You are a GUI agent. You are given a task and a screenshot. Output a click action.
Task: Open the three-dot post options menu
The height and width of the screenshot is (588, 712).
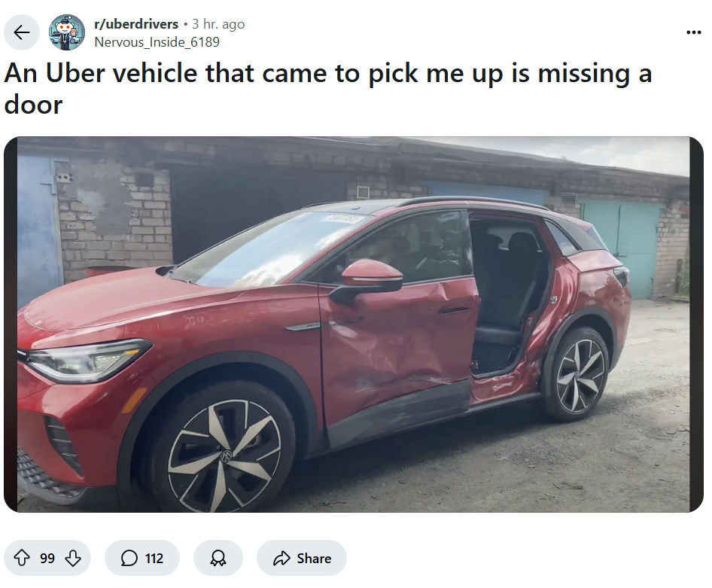[693, 32]
